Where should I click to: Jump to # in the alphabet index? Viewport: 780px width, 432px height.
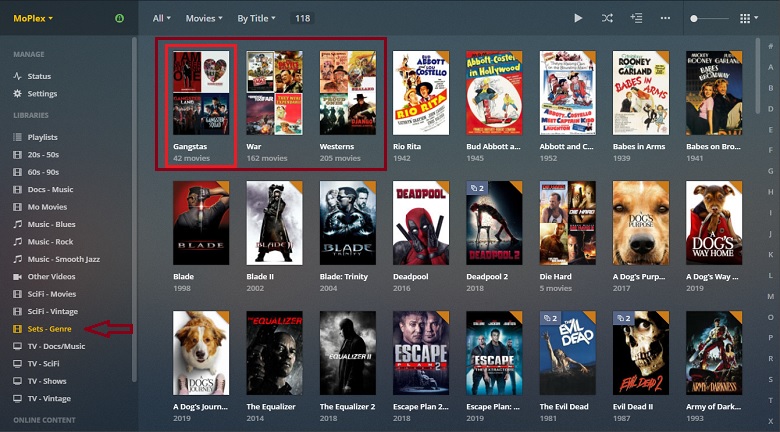[x=771, y=46]
